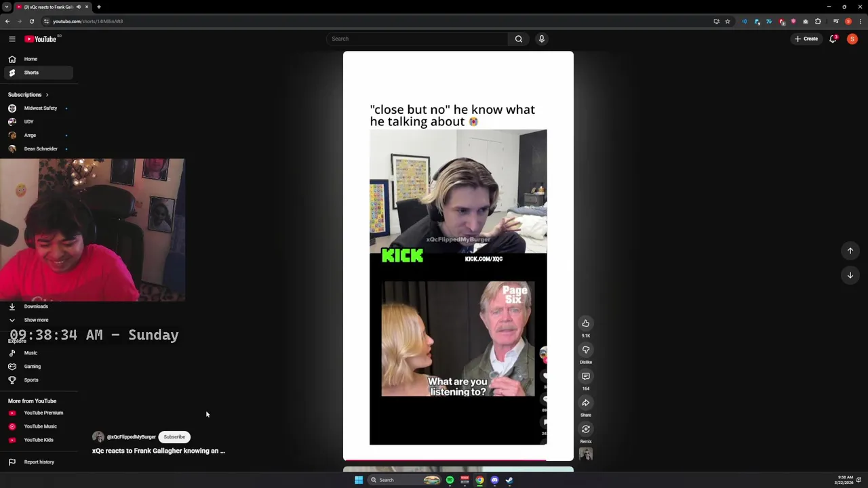Switch to Chrome in the taskbar
868x488 pixels.
coord(479,480)
